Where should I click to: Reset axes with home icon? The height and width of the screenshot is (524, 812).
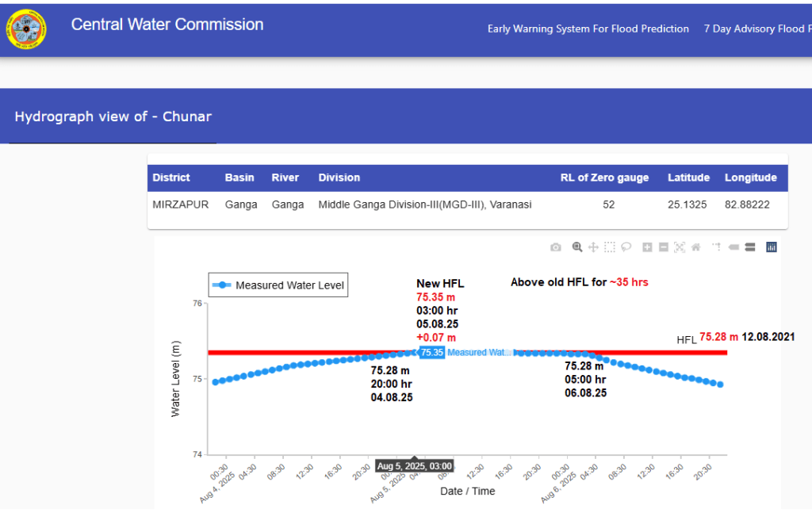(x=695, y=247)
